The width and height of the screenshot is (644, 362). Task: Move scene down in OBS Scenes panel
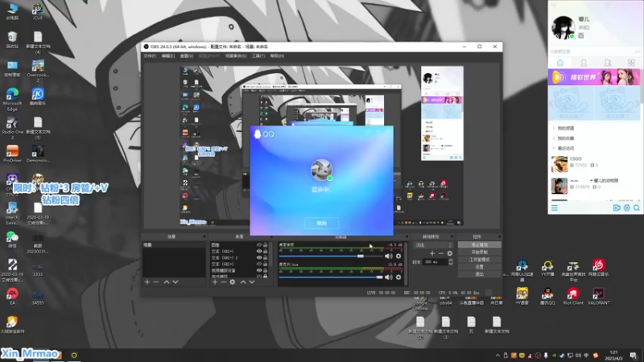coord(175,282)
